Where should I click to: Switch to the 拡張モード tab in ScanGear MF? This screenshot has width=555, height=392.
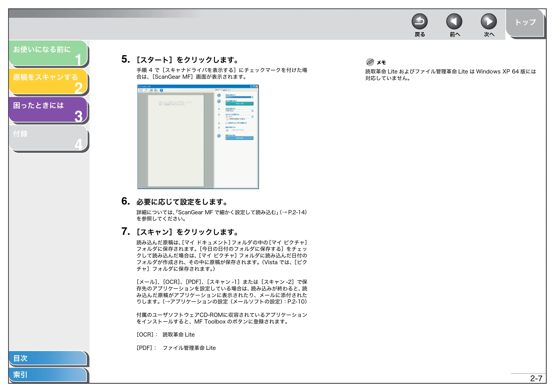tap(226, 90)
